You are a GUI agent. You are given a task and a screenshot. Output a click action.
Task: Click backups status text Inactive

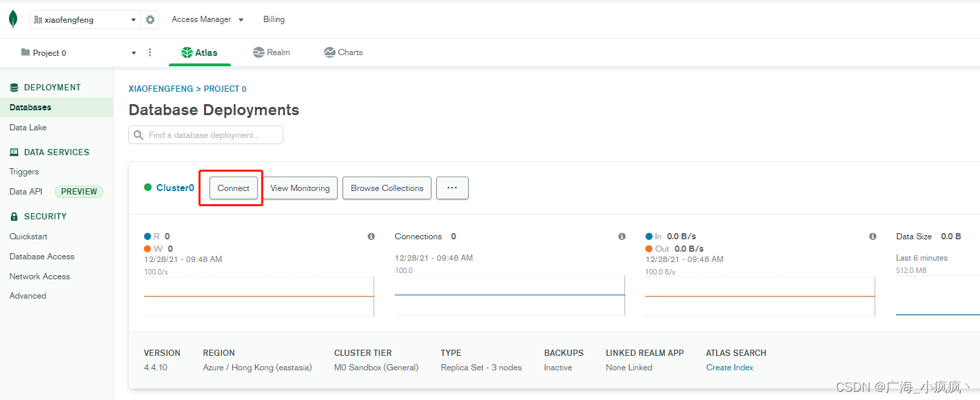pos(558,368)
